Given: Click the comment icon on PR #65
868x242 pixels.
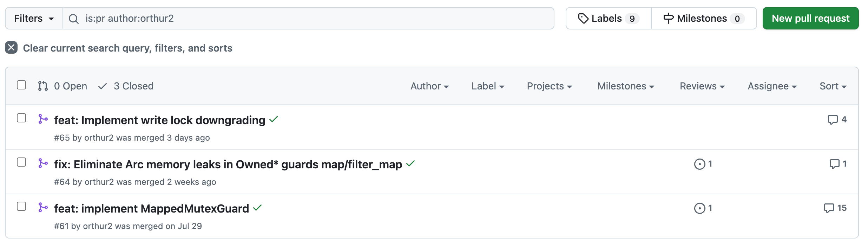Looking at the screenshot, I should pos(833,120).
